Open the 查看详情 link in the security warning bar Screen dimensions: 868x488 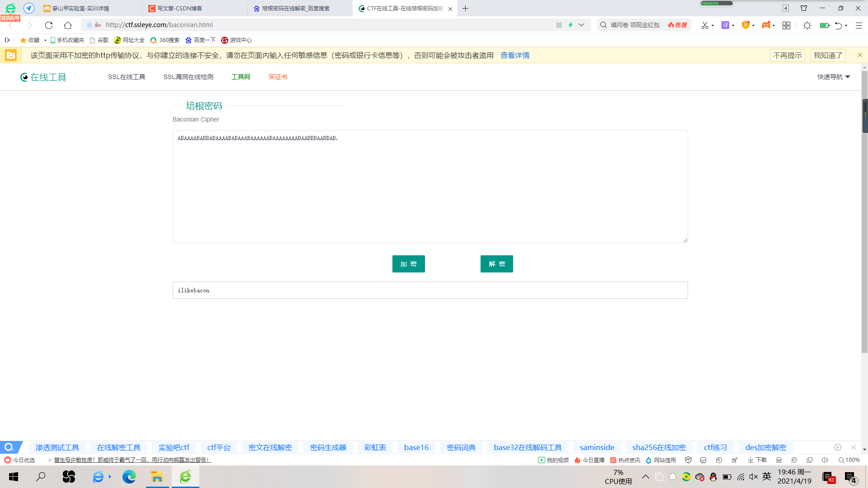click(x=515, y=55)
